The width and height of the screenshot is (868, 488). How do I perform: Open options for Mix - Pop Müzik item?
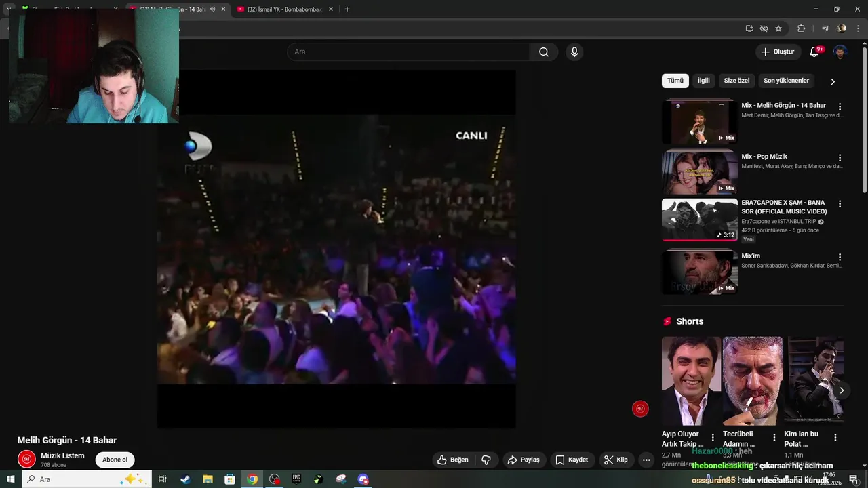tap(840, 157)
